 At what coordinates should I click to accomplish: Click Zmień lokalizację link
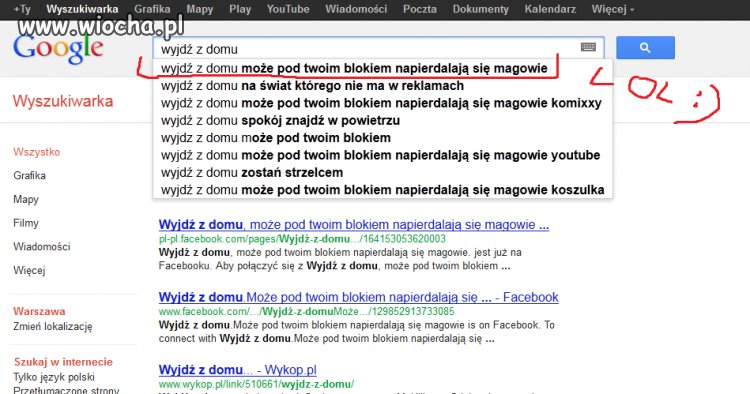(x=53, y=327)
